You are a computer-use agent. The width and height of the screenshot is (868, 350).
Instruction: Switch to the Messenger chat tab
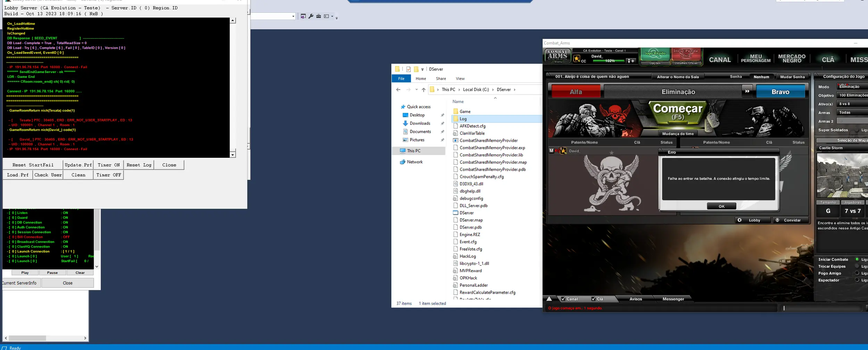[x=673, y=299]
